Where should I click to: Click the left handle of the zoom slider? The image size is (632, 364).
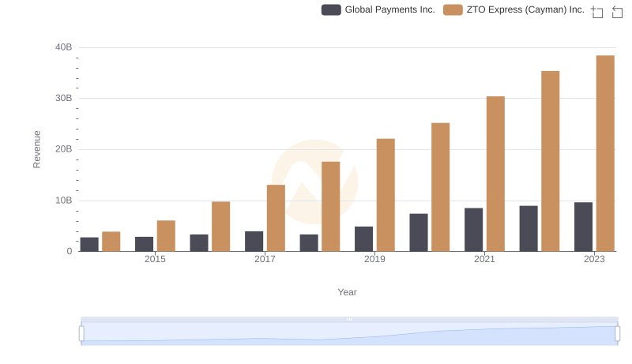pos(81,334)
